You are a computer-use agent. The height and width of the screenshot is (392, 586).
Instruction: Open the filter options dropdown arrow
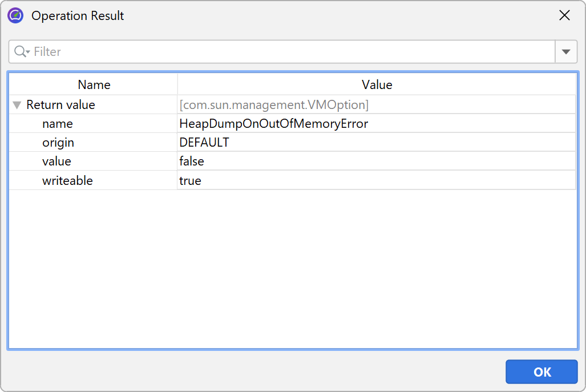coord(565,52)
